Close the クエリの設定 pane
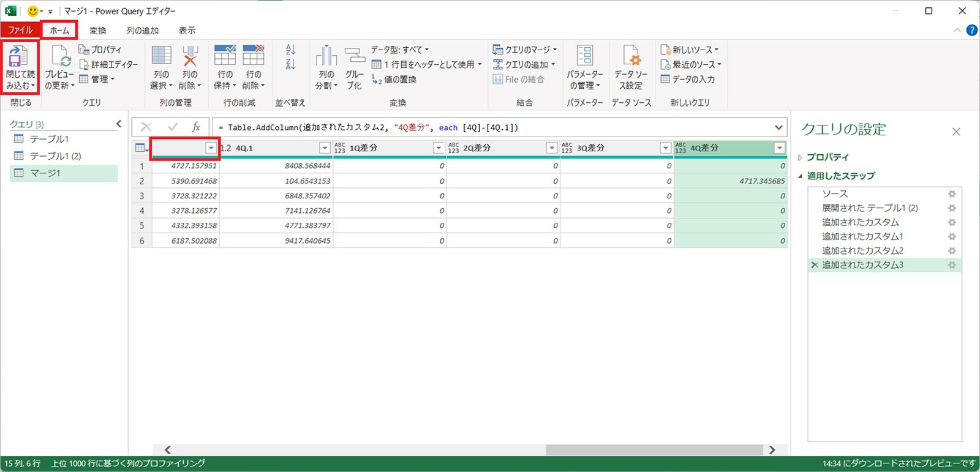This screenshot has width=980, height=472. point(956,132)
